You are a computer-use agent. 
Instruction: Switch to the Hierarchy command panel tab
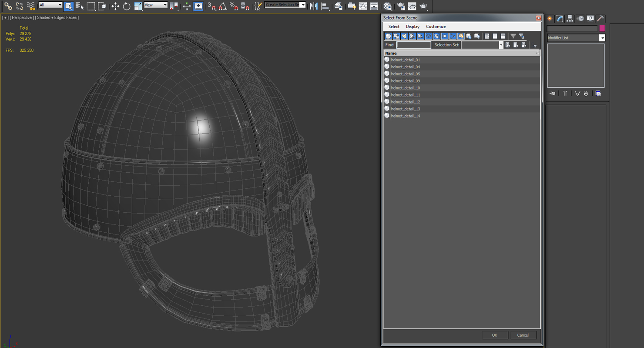point(570,19)
